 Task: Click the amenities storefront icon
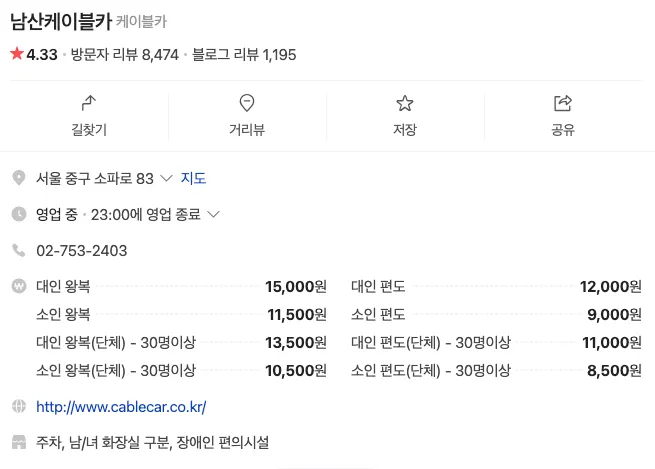[x=18, y=442]
